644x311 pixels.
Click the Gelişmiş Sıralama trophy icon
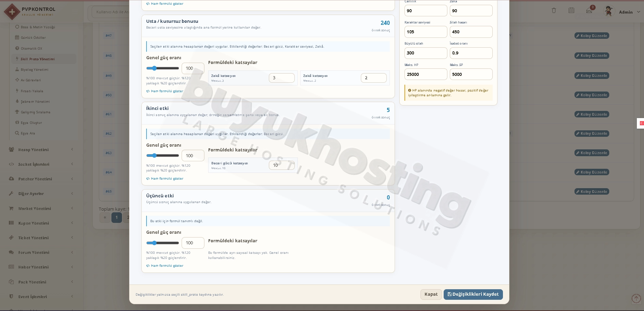click(x=17, y=112)
